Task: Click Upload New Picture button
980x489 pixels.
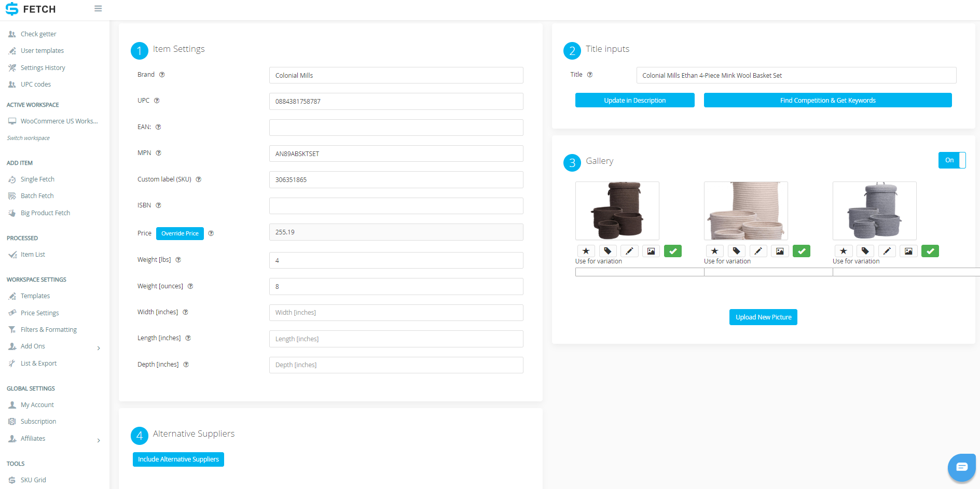Action: (x=763, y=317)
